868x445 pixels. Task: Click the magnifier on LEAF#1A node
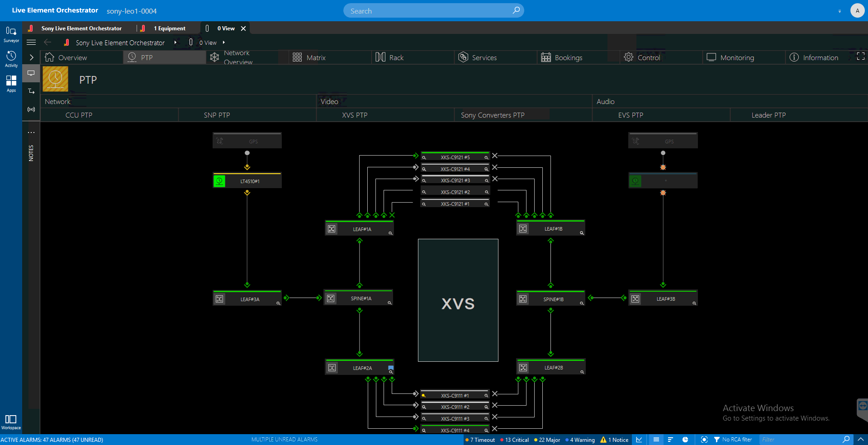(x=390, y=233)
